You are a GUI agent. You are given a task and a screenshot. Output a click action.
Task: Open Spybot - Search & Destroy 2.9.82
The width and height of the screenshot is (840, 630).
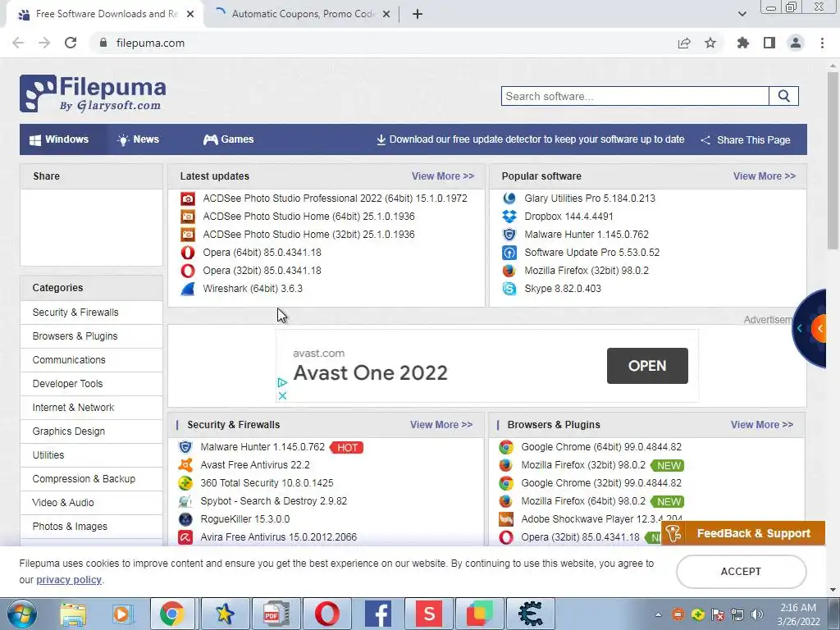[274, 501]
